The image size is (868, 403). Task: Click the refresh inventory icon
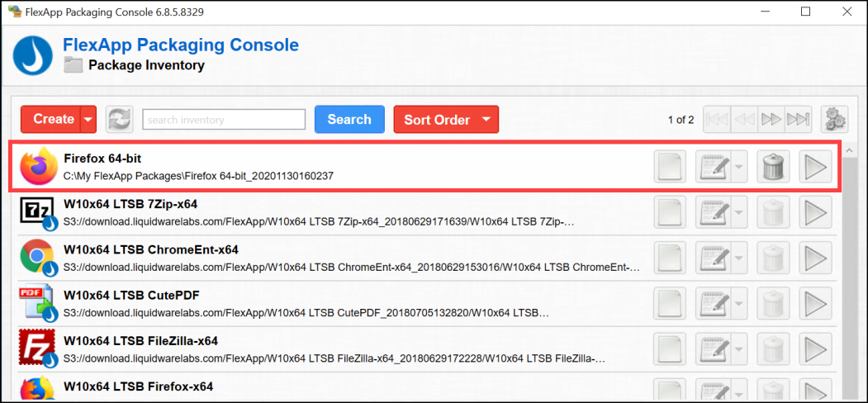tap(120, 120)
